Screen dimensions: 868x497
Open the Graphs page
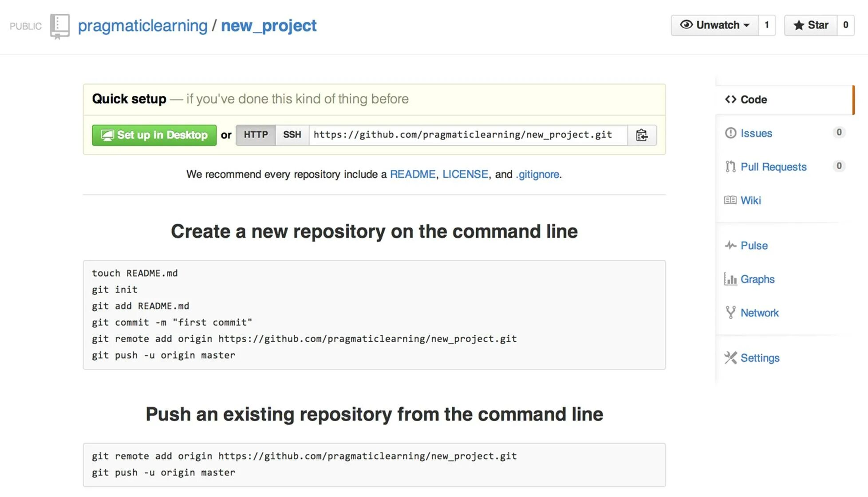coord(758,279)
